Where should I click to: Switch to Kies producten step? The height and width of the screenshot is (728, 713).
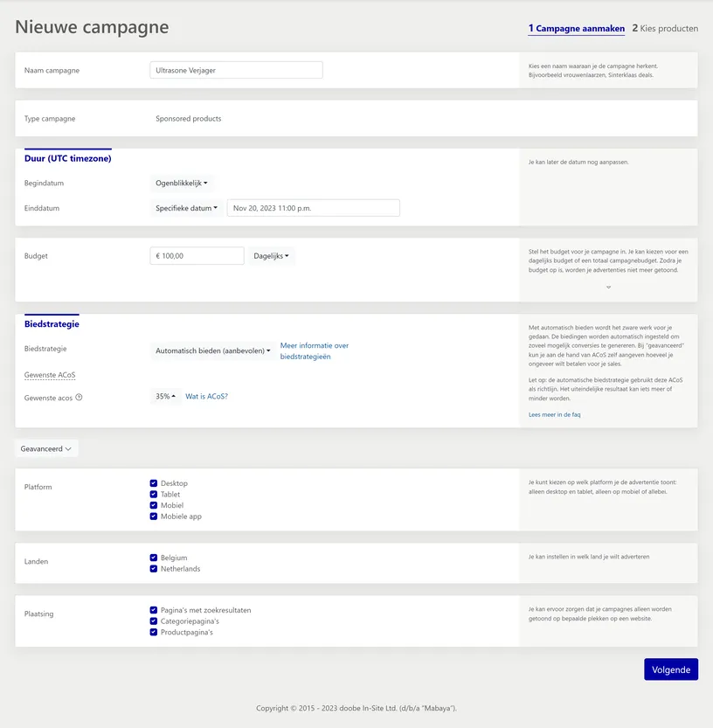point(665,28)
